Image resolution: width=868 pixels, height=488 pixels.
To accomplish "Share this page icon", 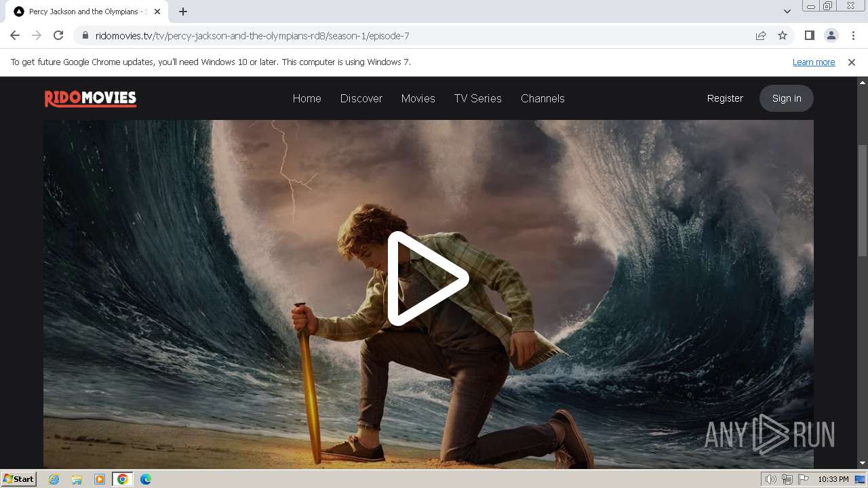I will point(761,36).
